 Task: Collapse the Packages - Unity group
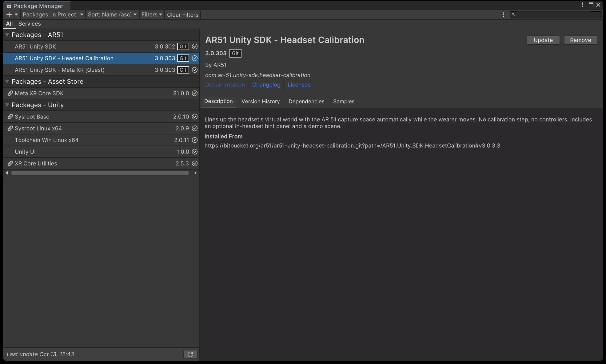pos(7,105)
